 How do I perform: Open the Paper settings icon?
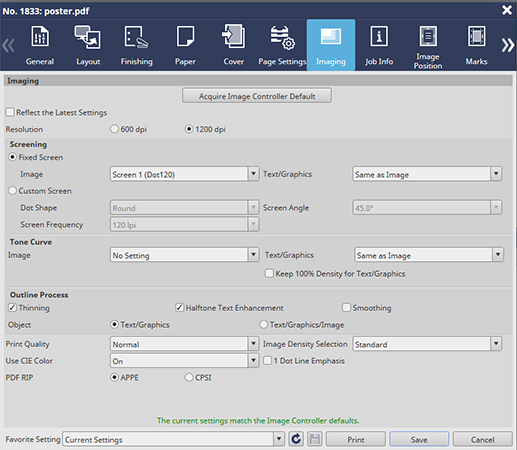[185, 37]
